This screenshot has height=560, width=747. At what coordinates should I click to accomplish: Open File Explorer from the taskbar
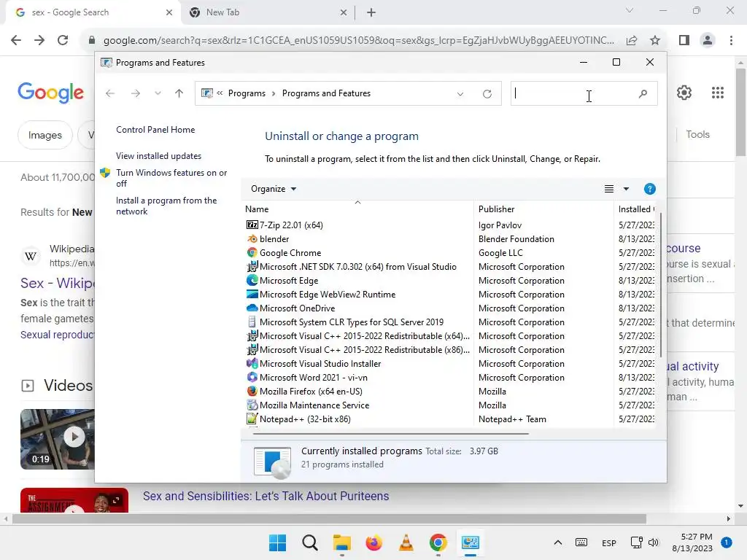[x=341, y=542]
